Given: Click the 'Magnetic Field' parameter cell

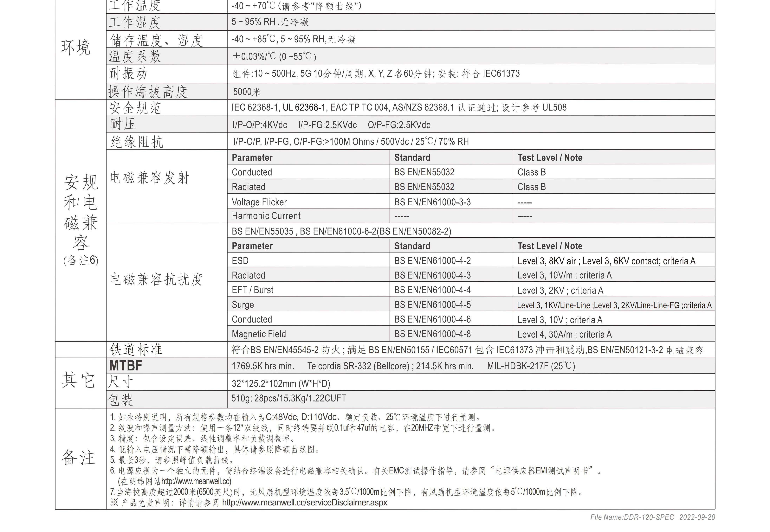Looking at the screenshot, I should (259, 334).
